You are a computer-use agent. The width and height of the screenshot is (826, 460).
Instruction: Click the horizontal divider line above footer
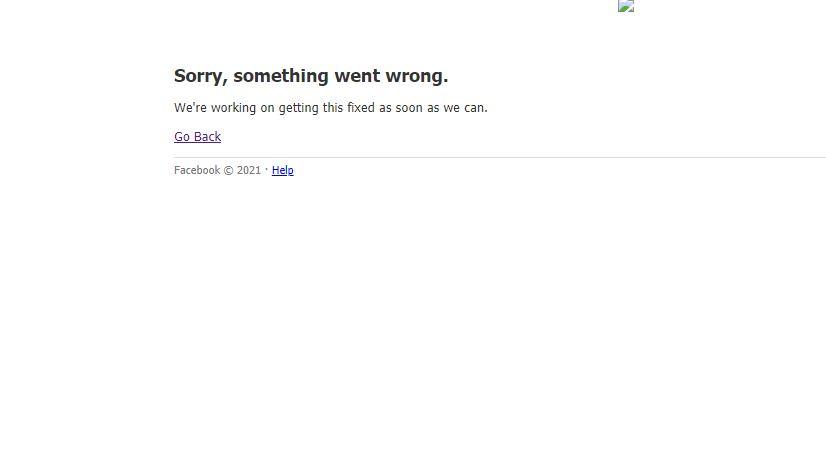click(x=500, y=157)
